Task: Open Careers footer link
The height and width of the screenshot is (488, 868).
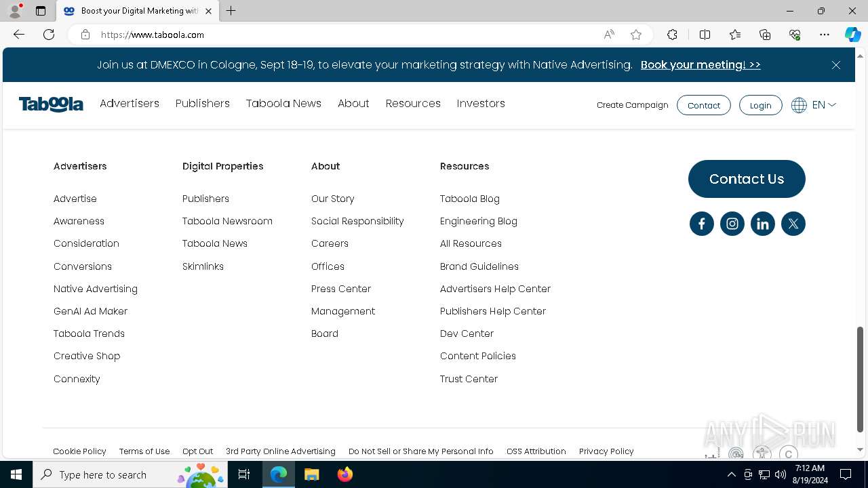Action: 330,243
